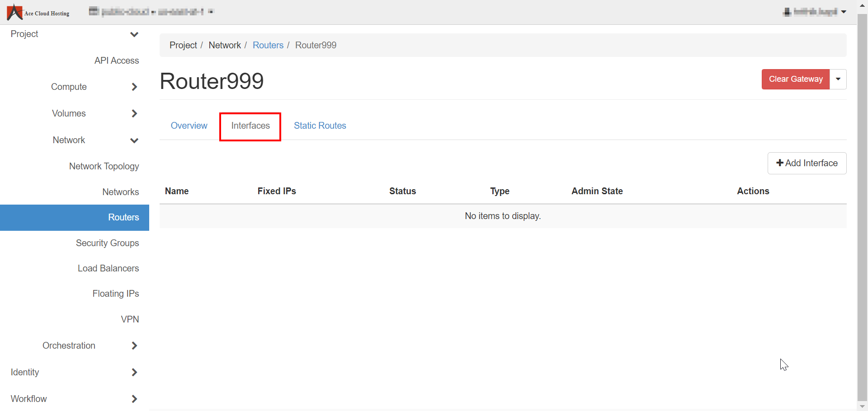Expand the Workflow sidebar section
Screen dimensions: 868x411
[134, 399]
